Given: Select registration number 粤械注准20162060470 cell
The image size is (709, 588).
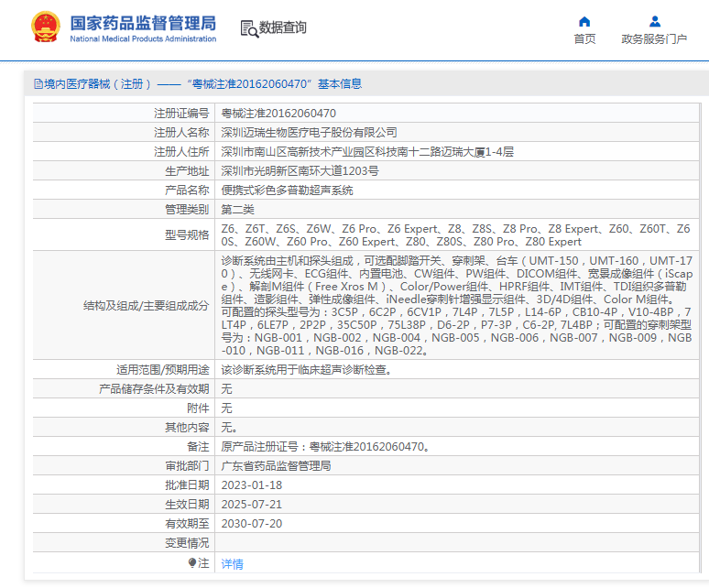Looking at the screenshot, I should (x=272, y=114).
